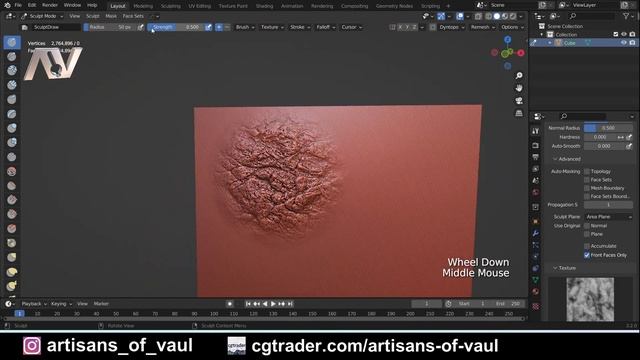This screenshot has width=640, height=360.
Task: Click the tool settings tab in Properties
Action: [536, 131]
